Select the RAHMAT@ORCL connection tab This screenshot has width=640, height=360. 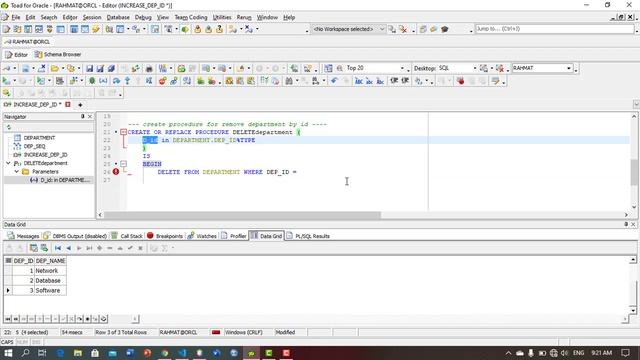(27, 42)
